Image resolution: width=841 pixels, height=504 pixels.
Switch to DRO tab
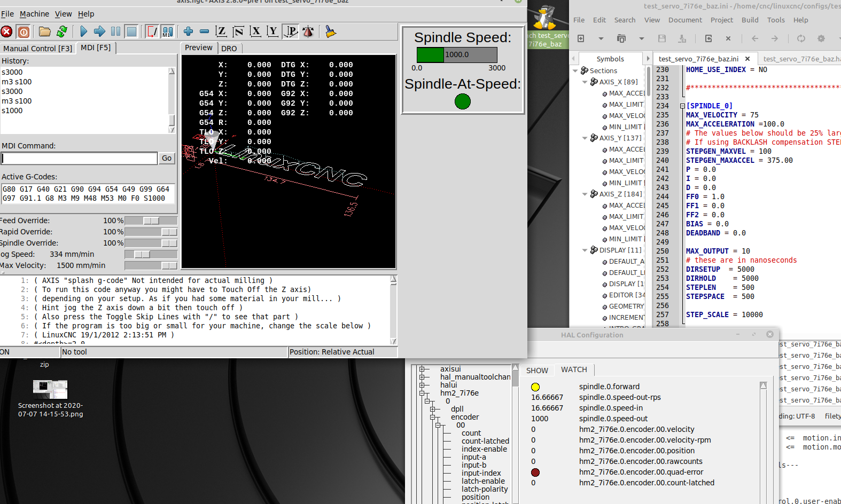pyautogui.click(x=229, y=49)
